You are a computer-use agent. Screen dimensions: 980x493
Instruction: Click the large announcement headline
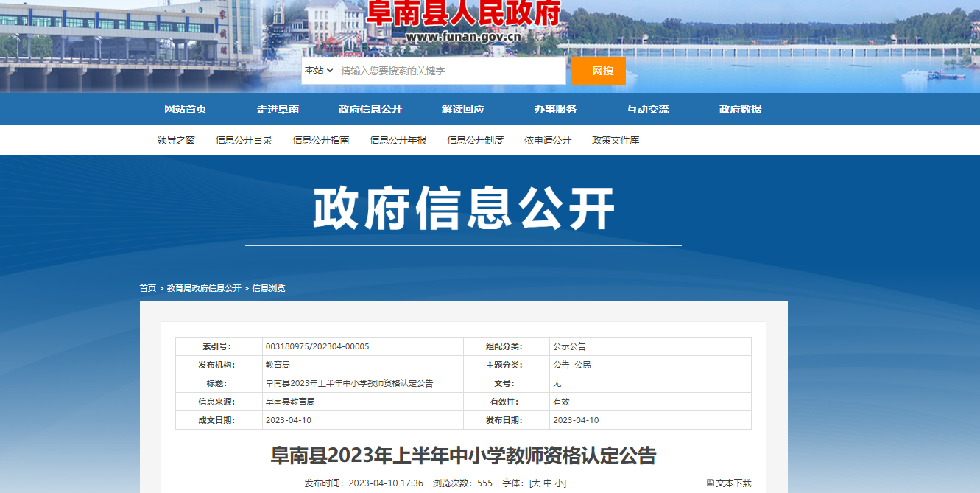pos(463,455)
